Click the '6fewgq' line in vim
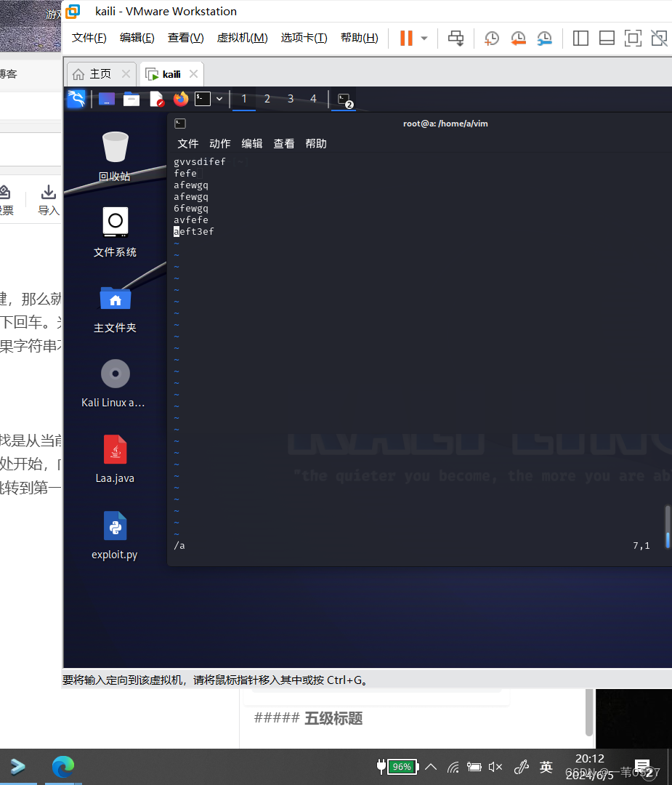 click(x=191, y=209)
